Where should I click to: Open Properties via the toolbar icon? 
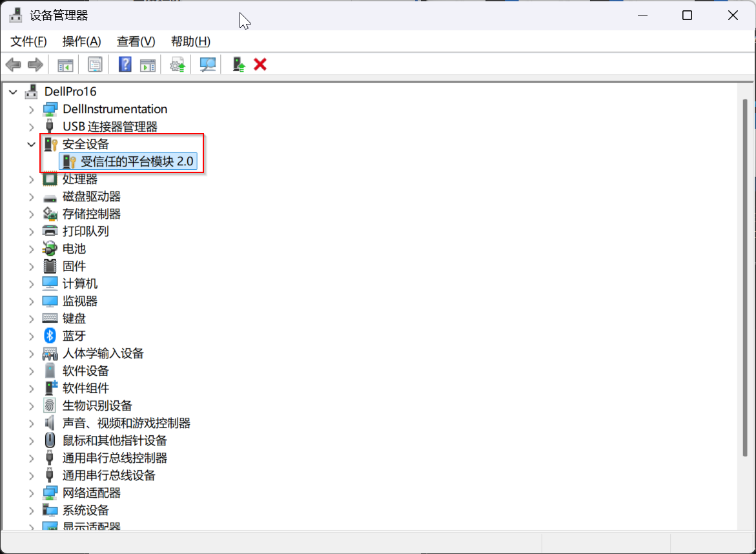(94, 64)
